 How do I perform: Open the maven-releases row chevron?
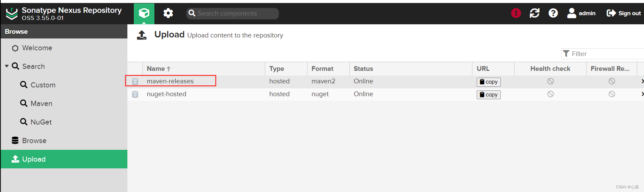[x=642, y=81]
